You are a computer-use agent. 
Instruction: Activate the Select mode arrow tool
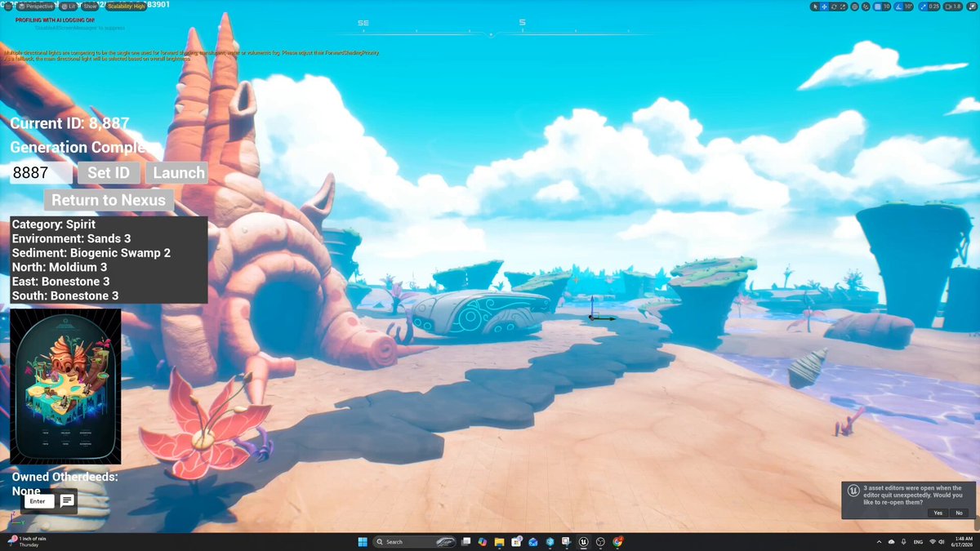815,7
